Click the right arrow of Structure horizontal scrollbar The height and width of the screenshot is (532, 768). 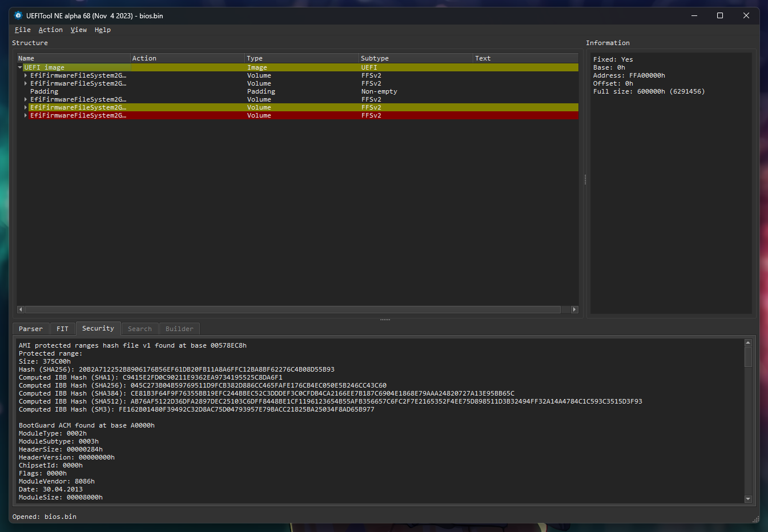point(574,309)
